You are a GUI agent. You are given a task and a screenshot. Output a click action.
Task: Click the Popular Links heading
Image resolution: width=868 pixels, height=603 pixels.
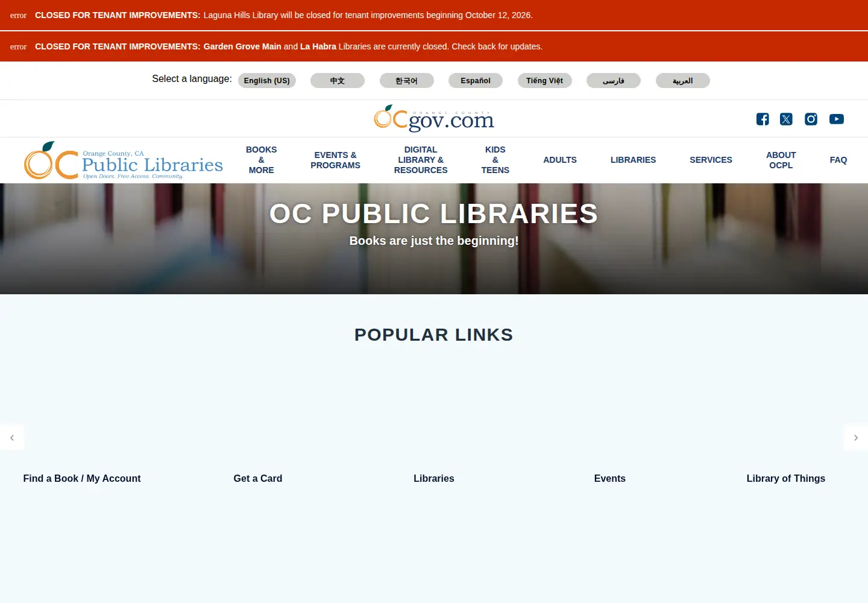tap(434, 335)
